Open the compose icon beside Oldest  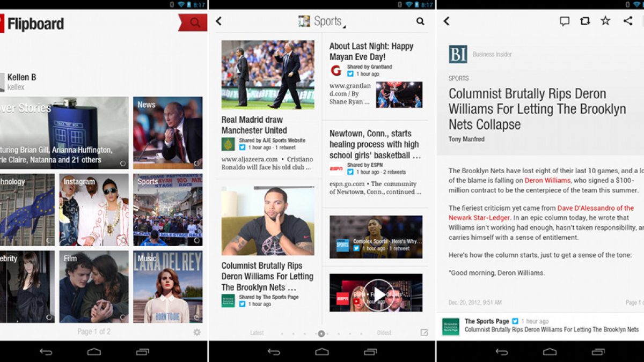(x=424, y=333)
